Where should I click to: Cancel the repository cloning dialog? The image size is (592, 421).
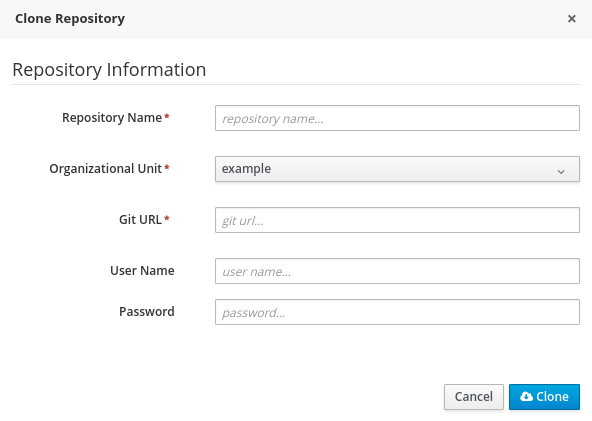[x=474, y=397]
